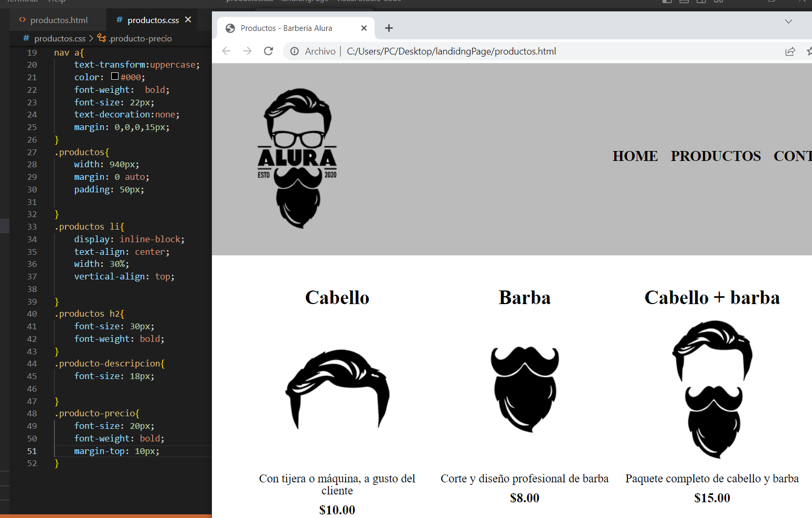Image resolution: width=812 pixels, height=518 pixels.
Task: Click the '.producto-descripcion{' selector line
Action: pos(110,363)
